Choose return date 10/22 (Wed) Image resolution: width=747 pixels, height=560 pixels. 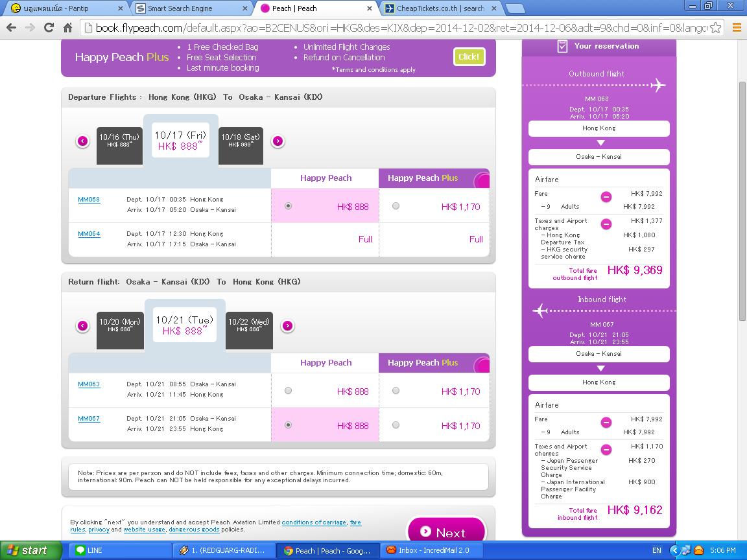point(249,330)
